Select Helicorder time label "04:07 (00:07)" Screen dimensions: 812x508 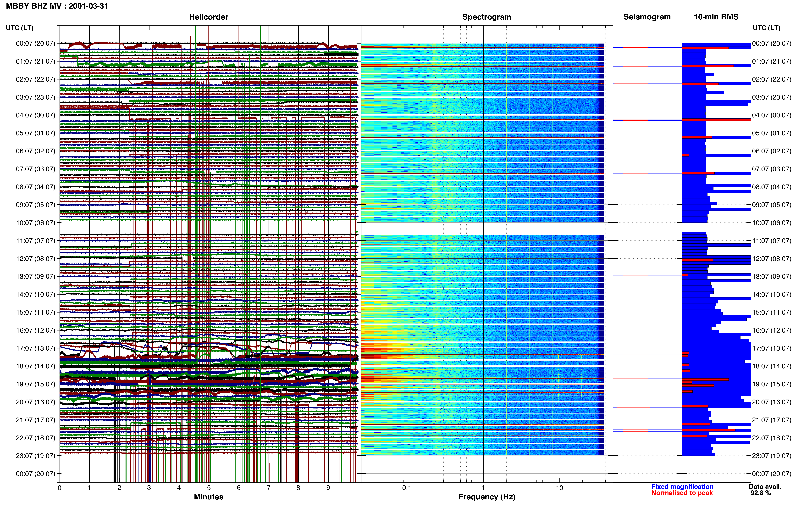36,115
